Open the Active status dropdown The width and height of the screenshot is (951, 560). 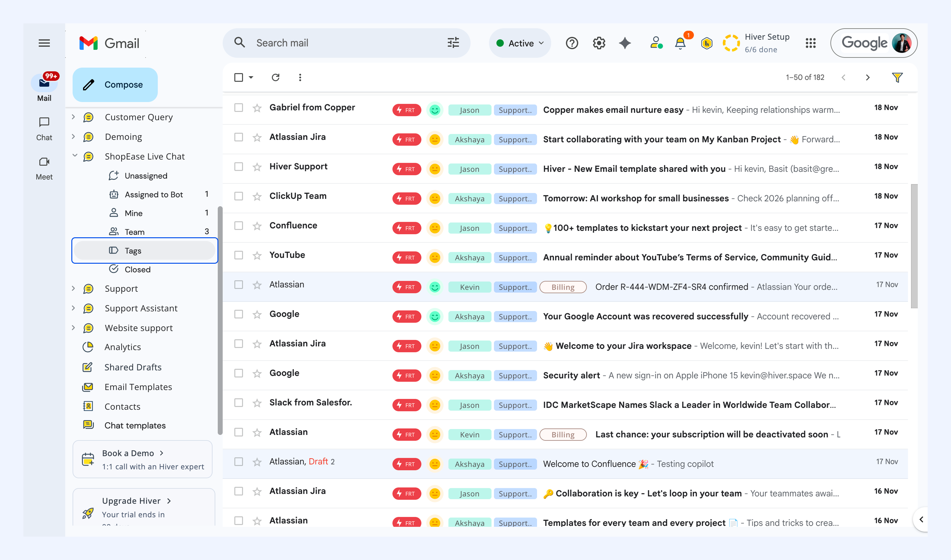519,43
